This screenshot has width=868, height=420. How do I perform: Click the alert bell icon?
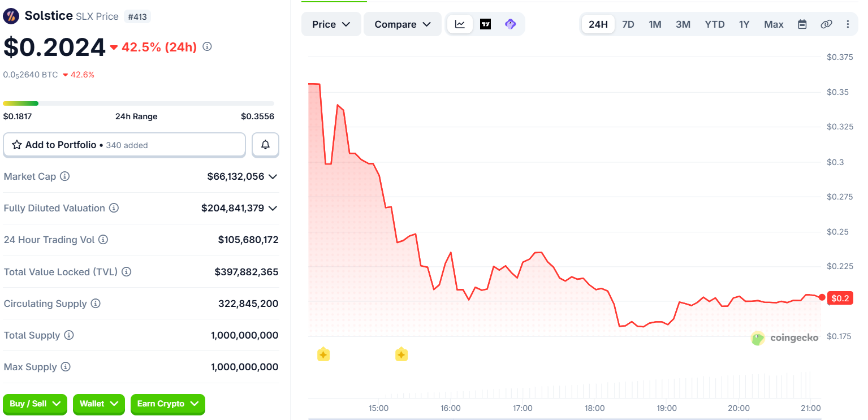[x=265, y=145]
